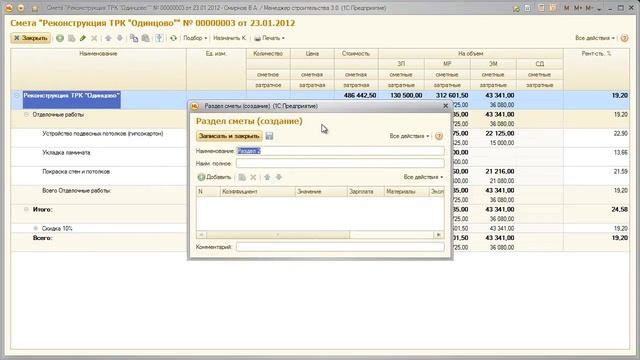Image resolution: width=640 pixels, height=360 pixels.
Task: Click the grey X delete icon in estimate toolbar
Action: point(94,38)
